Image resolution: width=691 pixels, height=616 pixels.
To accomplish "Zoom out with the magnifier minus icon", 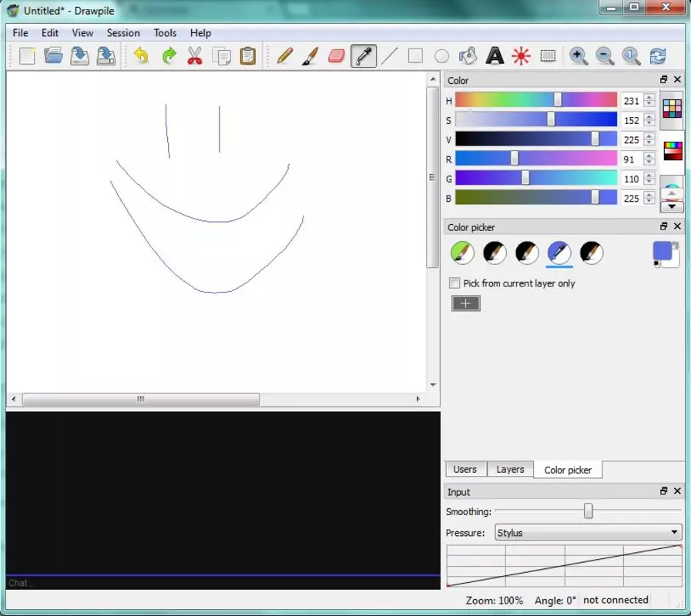I will click(x=605, y=56).
